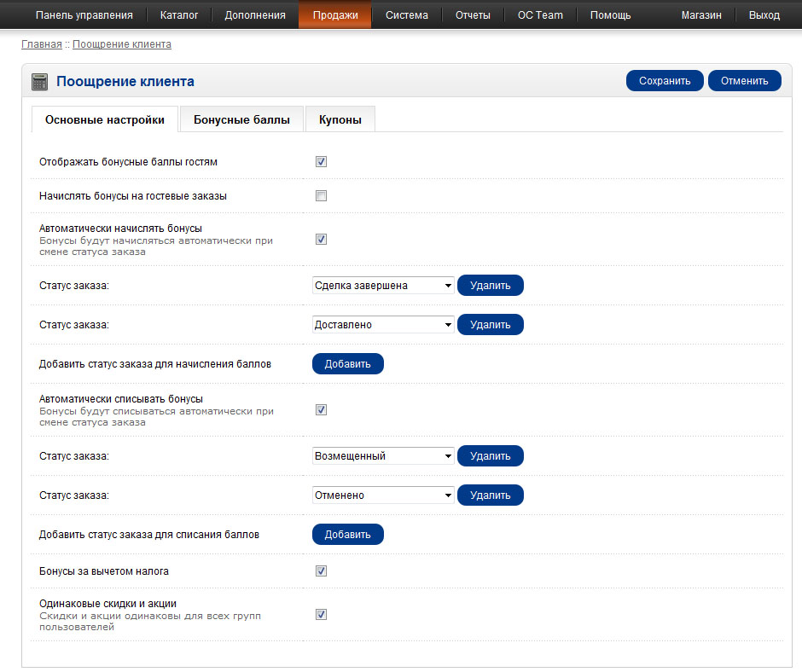Follow the 'Главная' breadcrumb link
Screen dimensions: 802x672
(41, 44)
